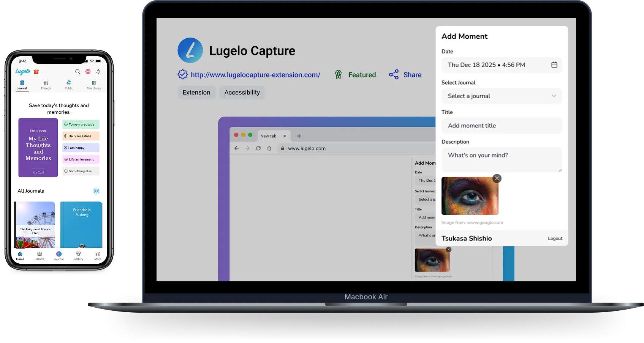Click the colorful eye image thumbnail
The width and height of the screenshot is (644, 343).
point(470,196)
